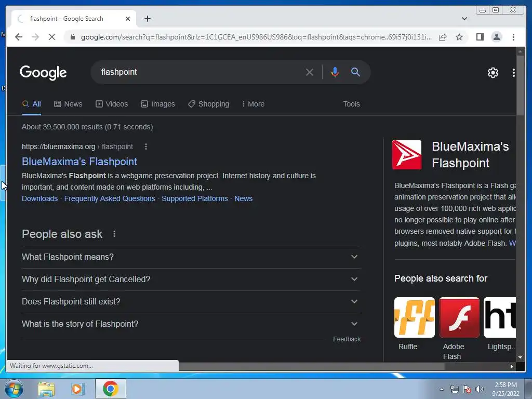532x399 pixels.
Task: Open the options dots next to bluemaxima.org result
Action: 146,147
